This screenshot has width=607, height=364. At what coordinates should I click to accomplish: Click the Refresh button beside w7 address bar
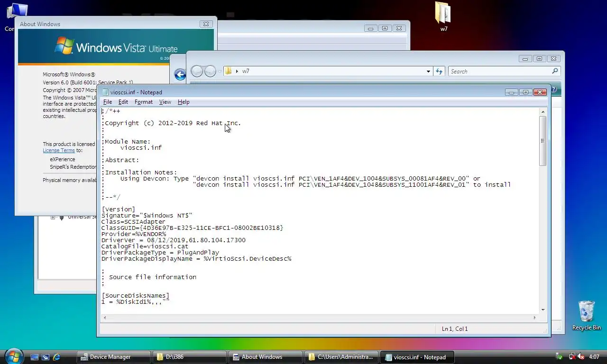click(439, 72)
